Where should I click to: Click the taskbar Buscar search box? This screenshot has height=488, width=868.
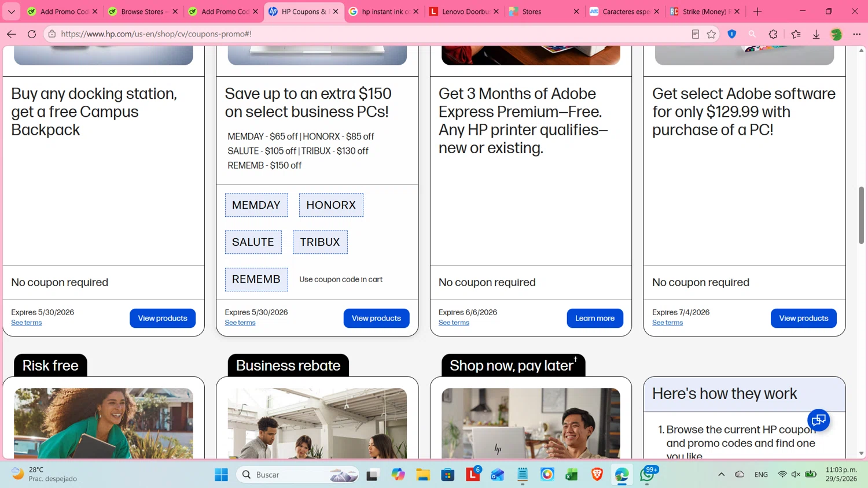click(298, 475)
